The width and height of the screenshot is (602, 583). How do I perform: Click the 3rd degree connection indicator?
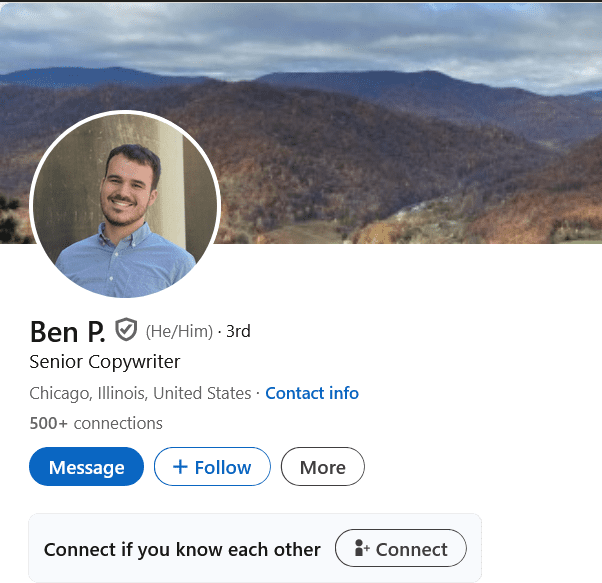point(238,331)
